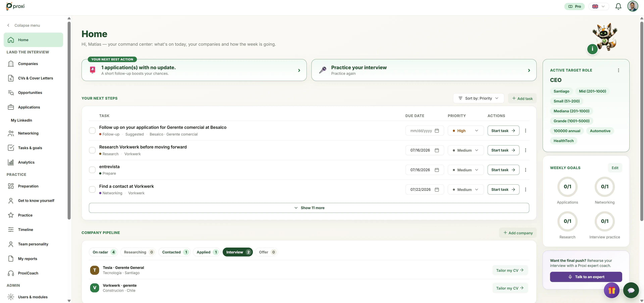The image size is (644, 303).
Task: Click the Proxi logo
Action: (15, 6)
